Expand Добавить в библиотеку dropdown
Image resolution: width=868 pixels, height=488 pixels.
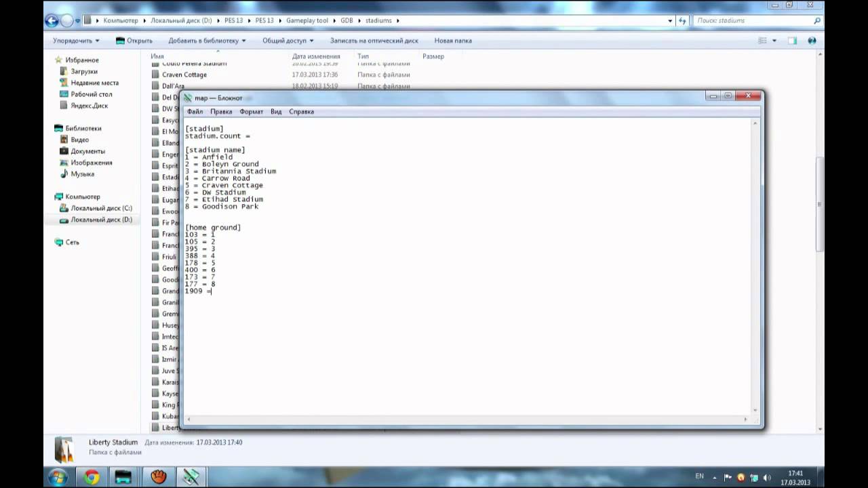click(x=207, y=41)
